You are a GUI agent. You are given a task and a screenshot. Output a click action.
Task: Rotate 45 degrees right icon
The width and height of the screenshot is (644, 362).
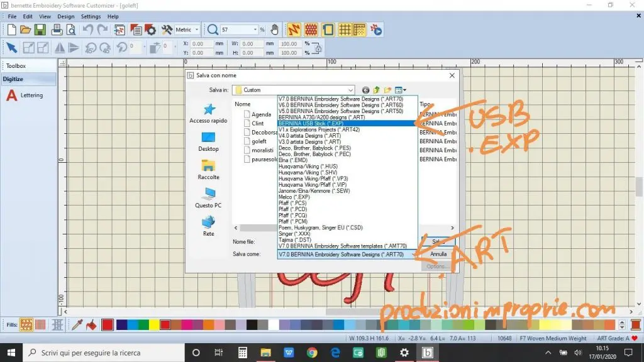(105, 48)
